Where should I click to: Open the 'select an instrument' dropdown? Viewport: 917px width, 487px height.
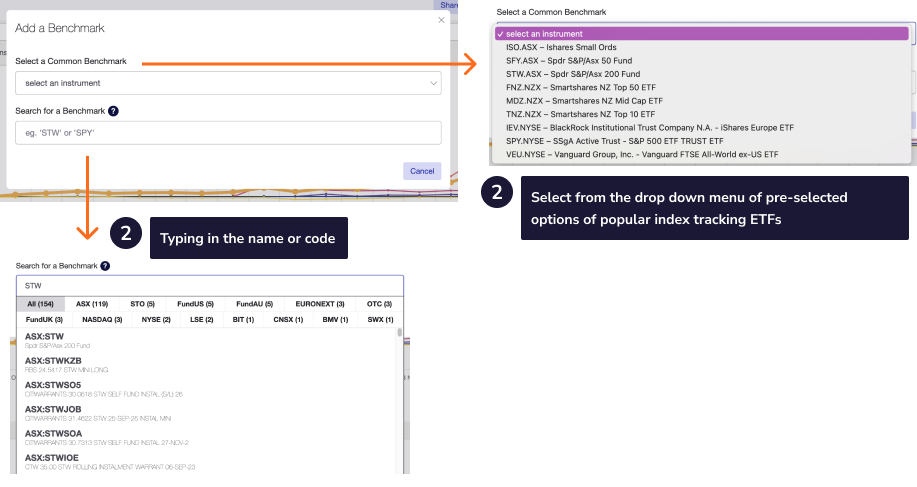pyautogui.click(x=228, y=83)
